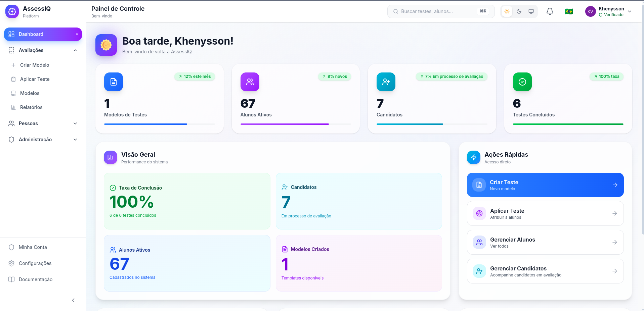
Task: Switch to light theme sun toggle
Action: (507, 11)
